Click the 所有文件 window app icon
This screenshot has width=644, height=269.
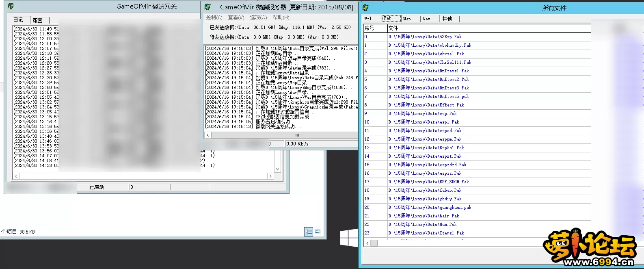click(365, 8)
